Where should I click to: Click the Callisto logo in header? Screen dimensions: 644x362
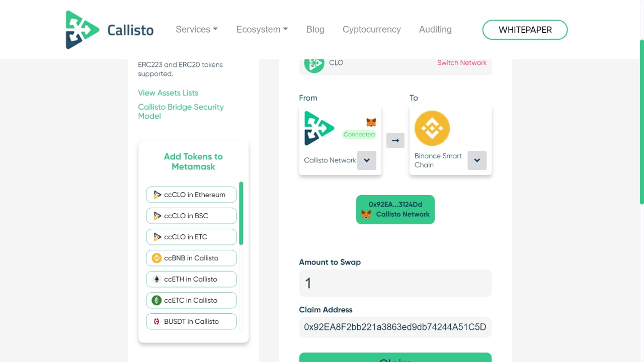click(x=110, y=30)
